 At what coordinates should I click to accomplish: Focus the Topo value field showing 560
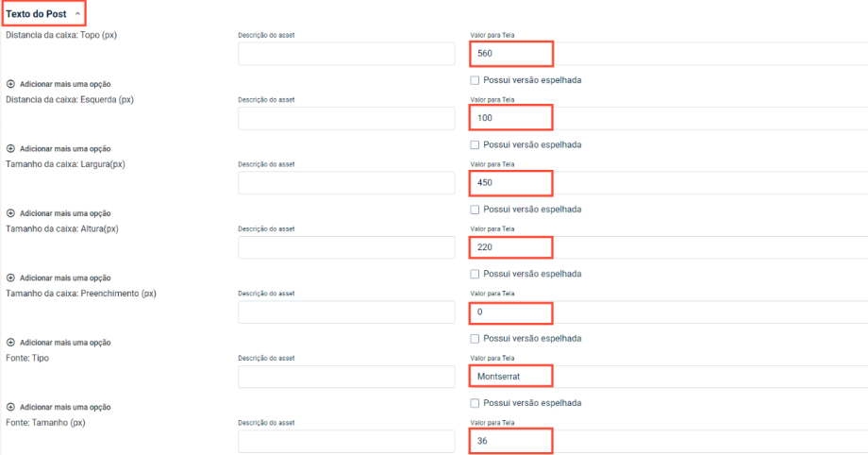click(x=660, y=54)
